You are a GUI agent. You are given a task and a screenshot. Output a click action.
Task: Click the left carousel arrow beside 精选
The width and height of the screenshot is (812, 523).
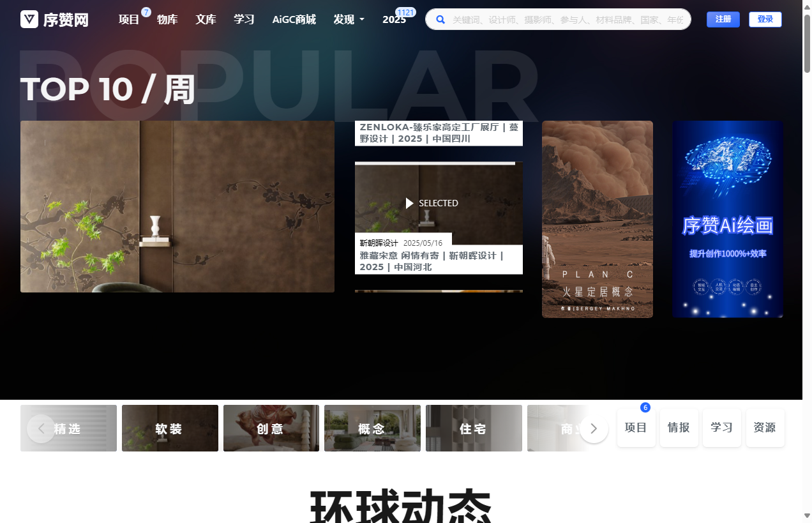41,428
